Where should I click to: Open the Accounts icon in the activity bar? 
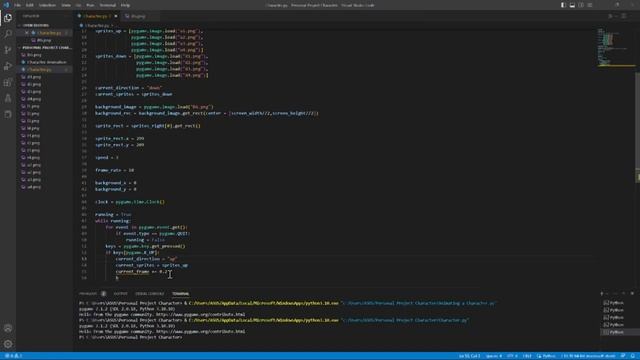[8, 328]
